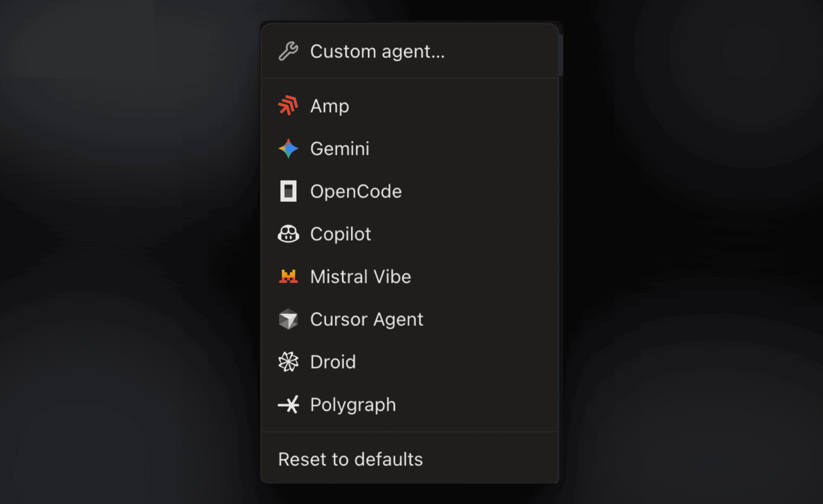Choose Droid from the menu
Image resolution: width=823 pixels, height=504 pixels.
(x=410, y=362)
